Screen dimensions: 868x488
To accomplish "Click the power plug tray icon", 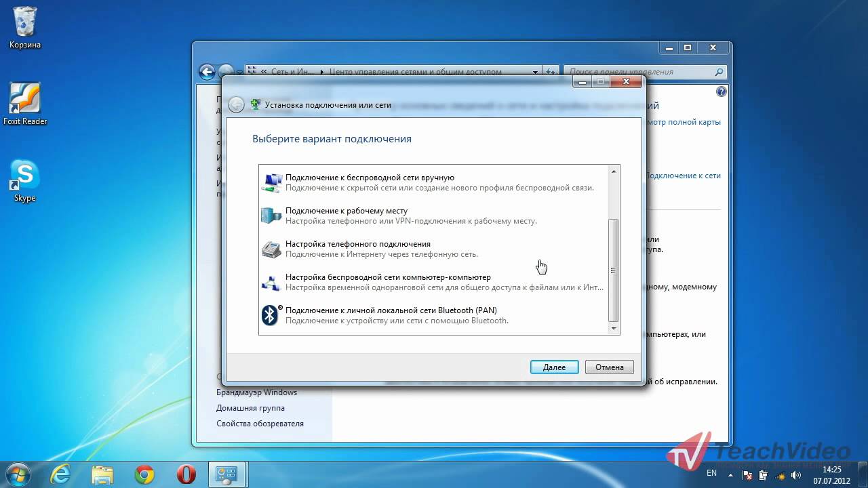I will (763, 474).
